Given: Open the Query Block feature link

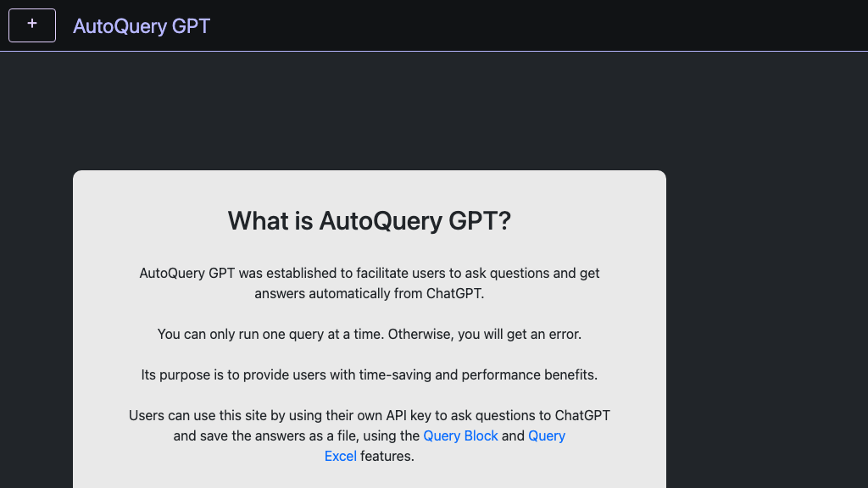Looking at the screenshot, I should (460, 435).
